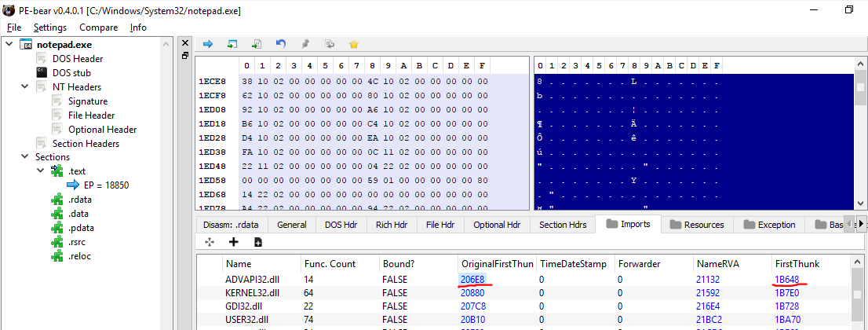Click the blue undo arrow icon

(x=281, y=44)
